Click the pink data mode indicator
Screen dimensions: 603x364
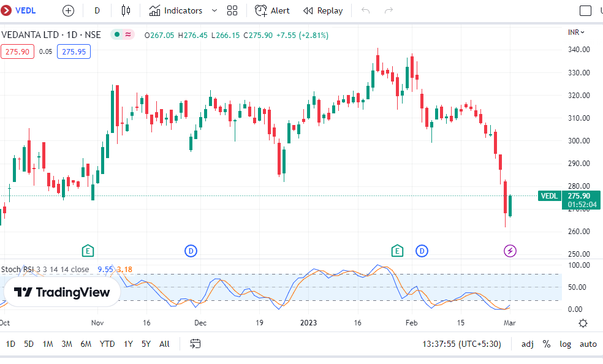128,34
